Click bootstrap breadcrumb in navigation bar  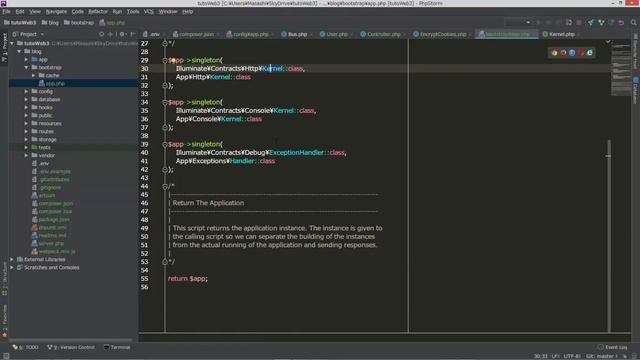pyautogui.click(x=79, y=23)
